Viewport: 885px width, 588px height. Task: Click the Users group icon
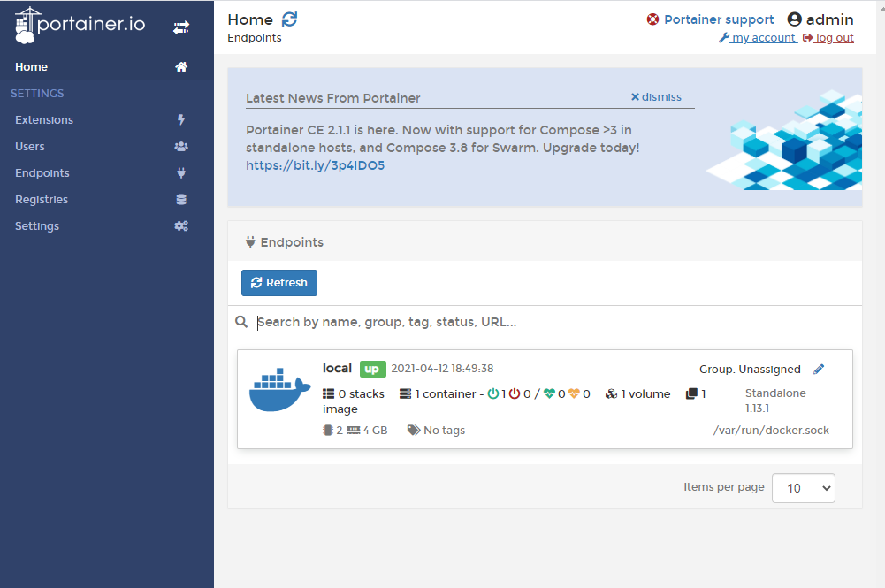(x=181, y=146)
